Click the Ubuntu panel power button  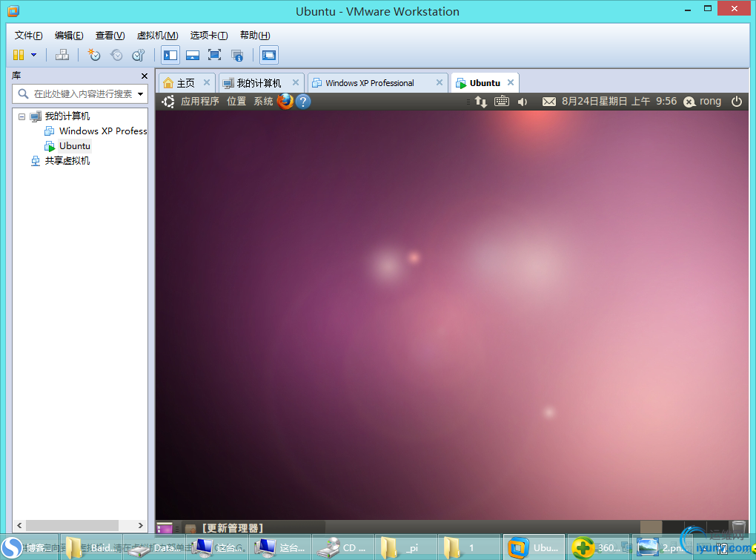pos(736,102)
